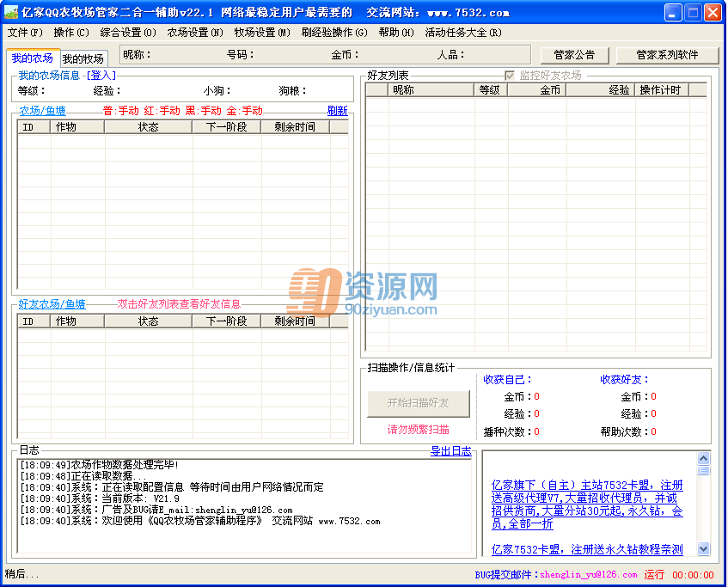The image size is (728, 587).
Task: Sort friend list by 等级 column
Action: [491, 90]
